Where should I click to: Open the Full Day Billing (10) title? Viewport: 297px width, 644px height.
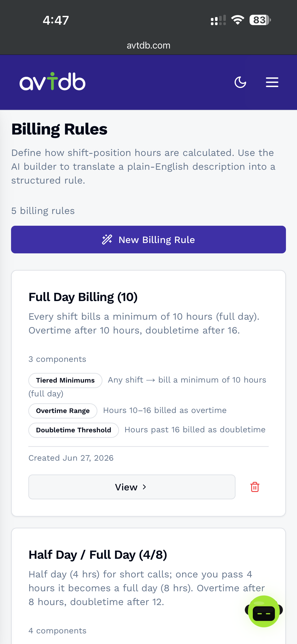(x=83, y=297)
